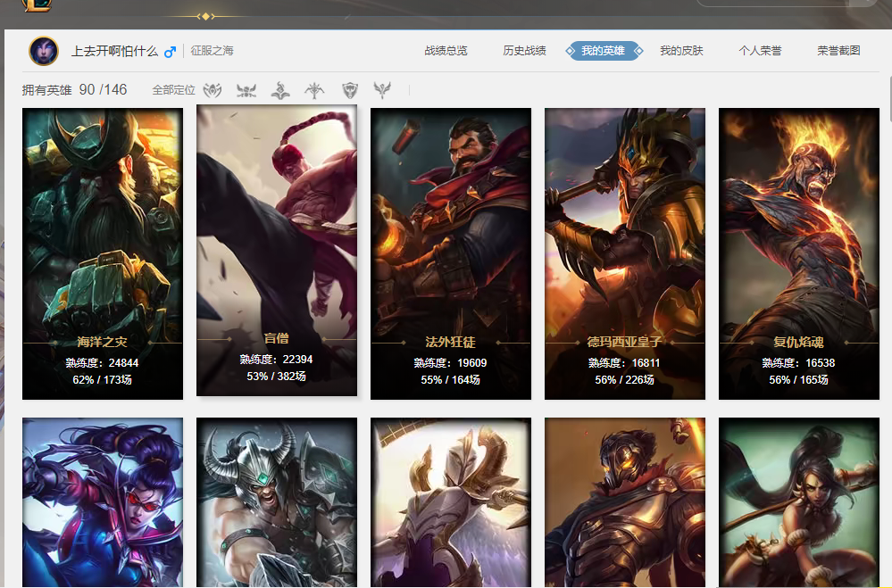Click the mastery value 熟练度：16811

tap(625, 363)
